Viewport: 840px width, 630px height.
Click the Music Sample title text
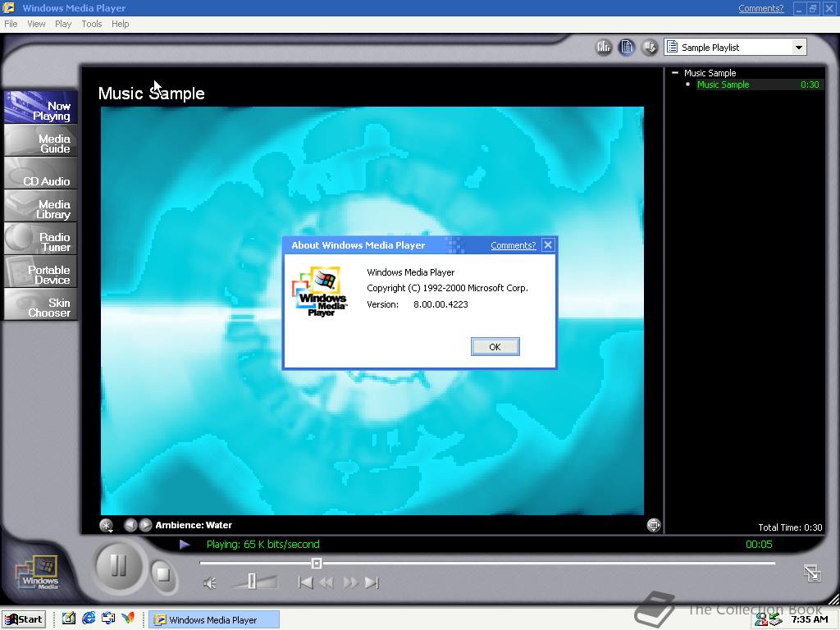pyautogui.click(x=152, y=94)
